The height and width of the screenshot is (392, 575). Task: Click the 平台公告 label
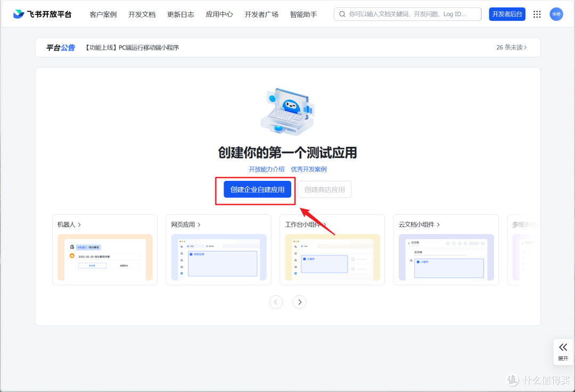click(x=61, y=48)
